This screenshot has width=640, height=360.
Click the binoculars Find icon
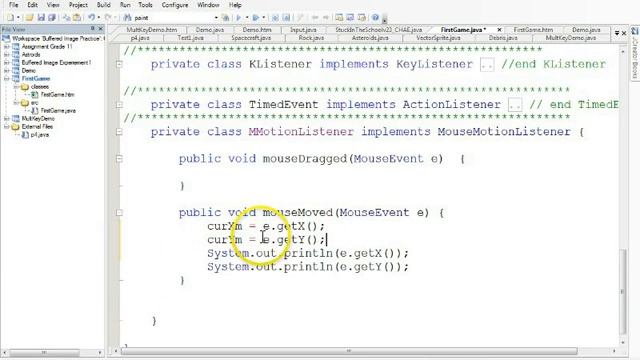point(127,18)
